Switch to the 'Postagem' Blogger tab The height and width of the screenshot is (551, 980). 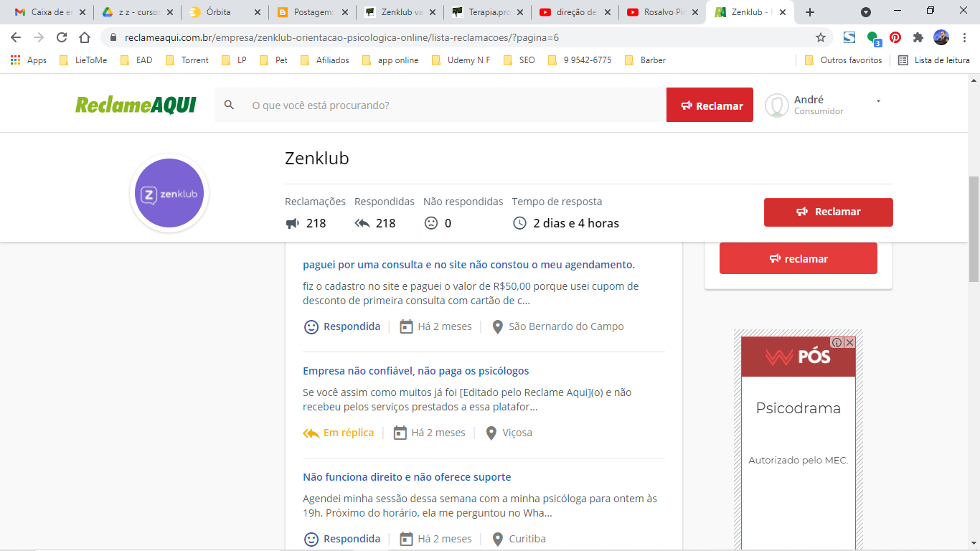313,12
